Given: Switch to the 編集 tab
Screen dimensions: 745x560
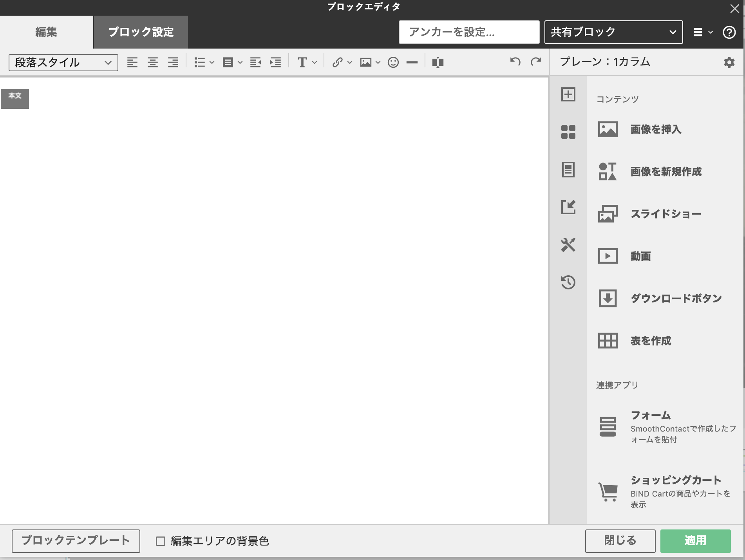Looking at the screenshot, I should pyautogui.click(x=47, y=32).
